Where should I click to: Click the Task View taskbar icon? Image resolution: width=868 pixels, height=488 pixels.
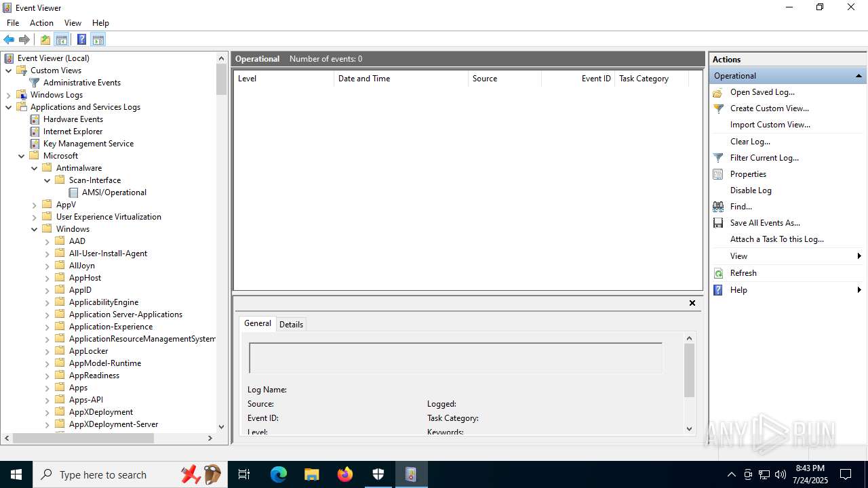(x=244, y=474)
